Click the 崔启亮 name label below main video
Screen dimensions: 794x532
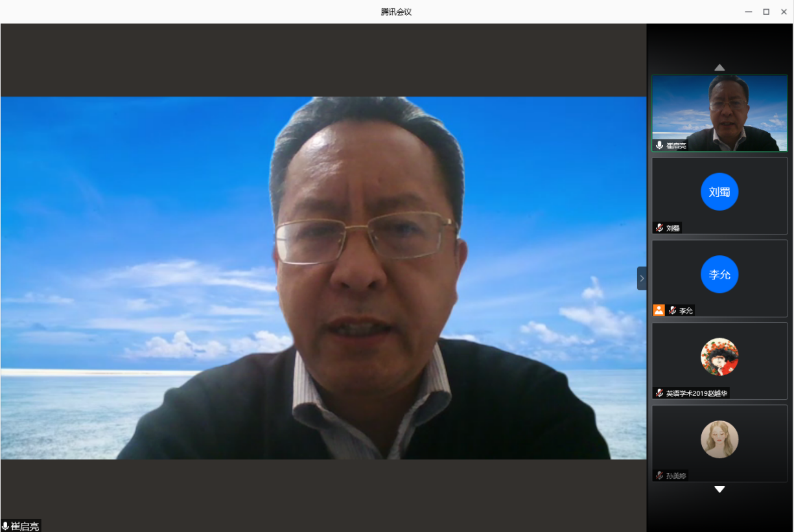click(x=25, y=526)
